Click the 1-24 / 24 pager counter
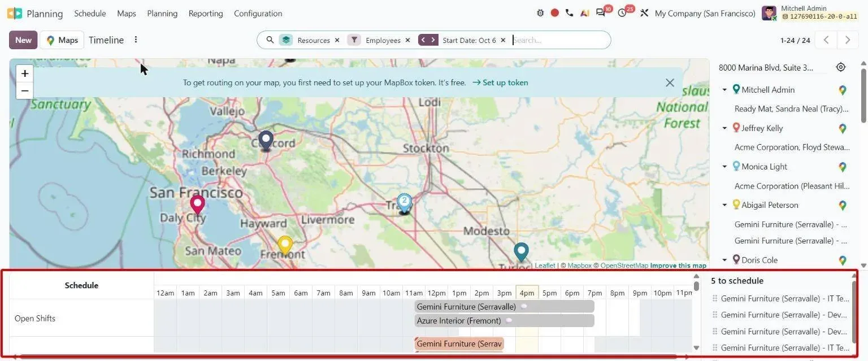This screenshot has width=868, height=361. (795, 40)
